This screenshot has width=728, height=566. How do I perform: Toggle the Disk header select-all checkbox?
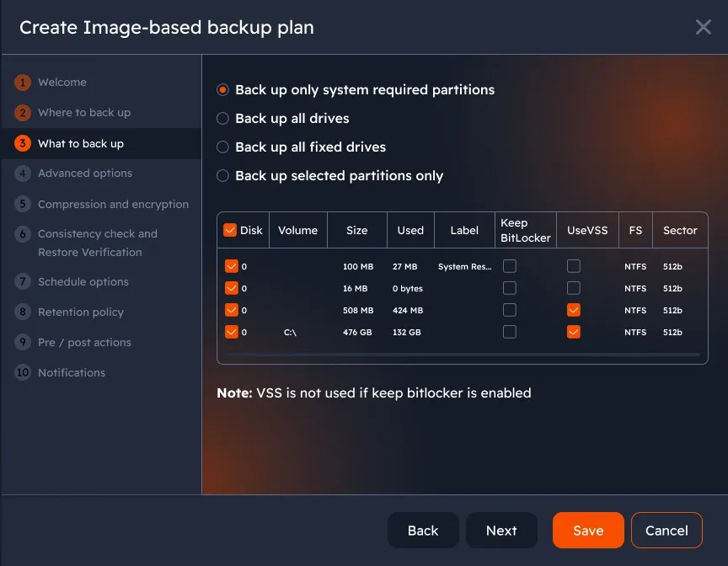[230, 230]
